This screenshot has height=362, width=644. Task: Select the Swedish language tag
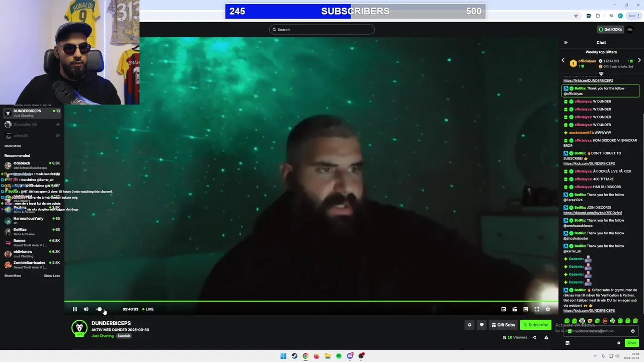[x=124, y=336]
